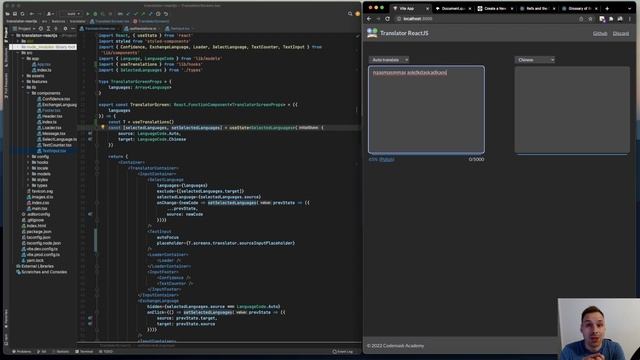This screenshot has height=360, width=640.
Task: Open the browser tab search chevron
Action: pyautogui.click(x=629, y=8)
